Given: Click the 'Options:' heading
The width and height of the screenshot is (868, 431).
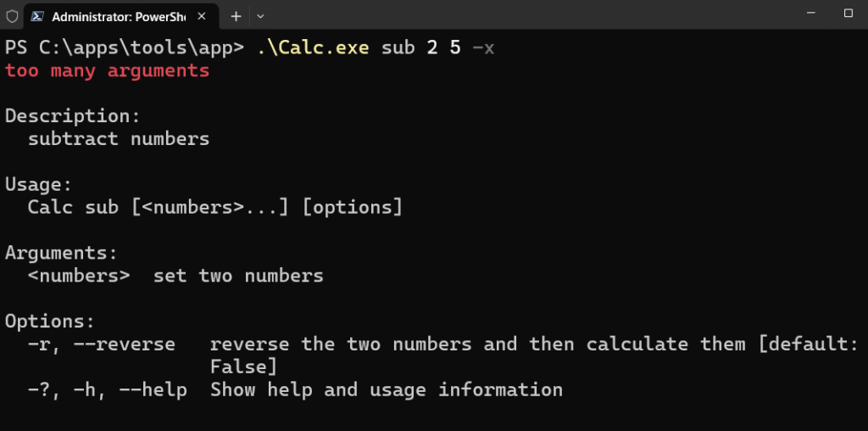Looking at the screenshot, I should tap(50, 322).
